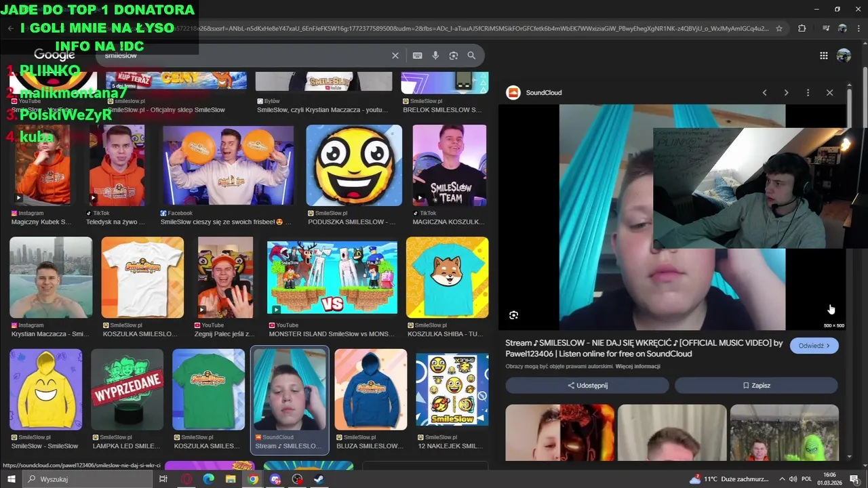Open the weather widget showing 11°C

coord(730,479)
